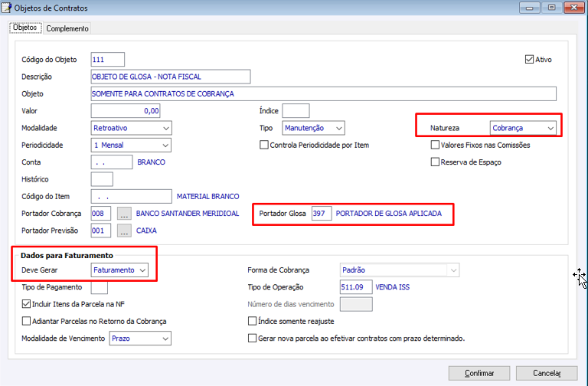Click the Tipo de Operação field
The width and height of the screenshot is (588, 386).
[356, 287]
